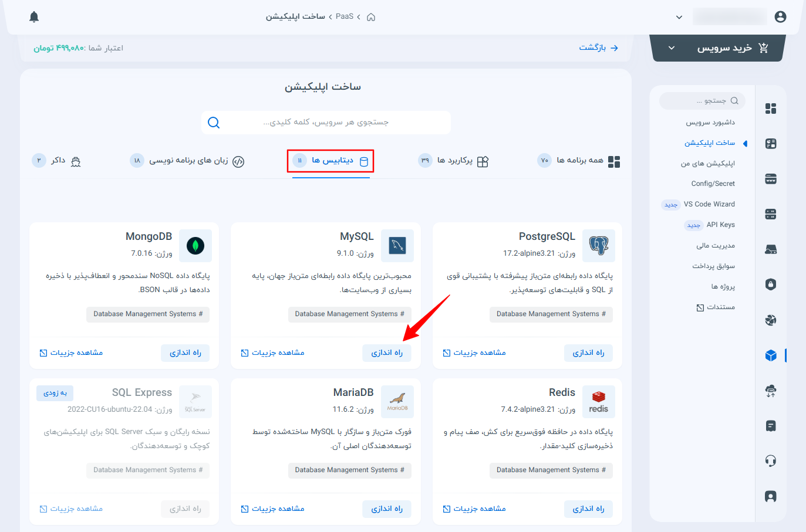Click the magnifier icon in sidebar search
This screenshot has width=806, height=532.
[734, 101]
